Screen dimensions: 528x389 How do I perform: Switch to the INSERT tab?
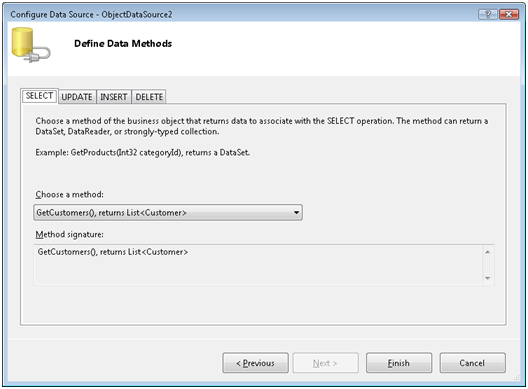[114, 97]
